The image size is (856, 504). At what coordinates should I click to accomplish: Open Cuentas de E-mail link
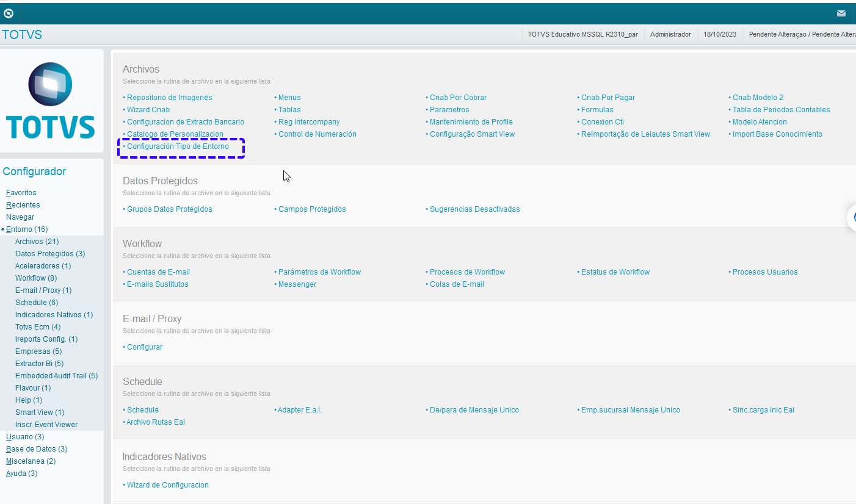click(x=159, y=272)
